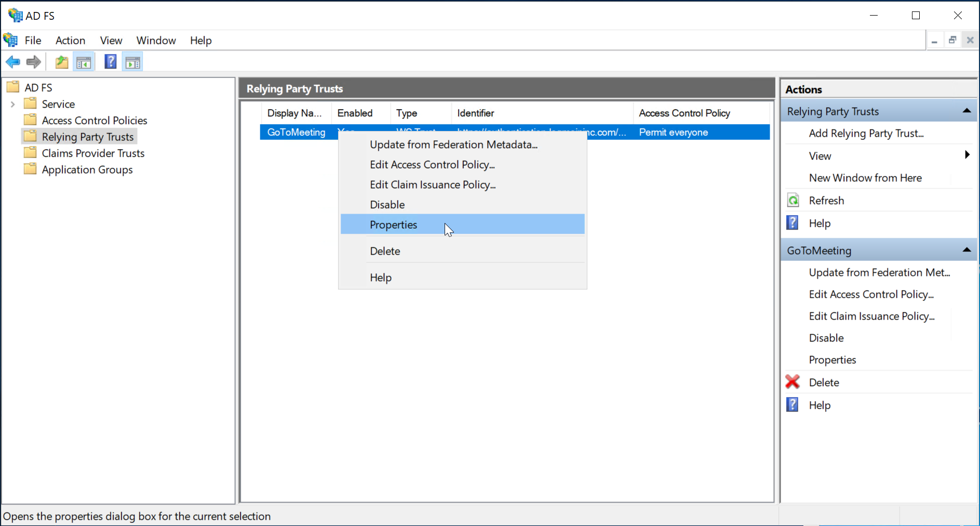This screenshot has height=526, width=980.
Task: Click Edit Access Control Policy in Actions pane
Action: pos(871,294)
